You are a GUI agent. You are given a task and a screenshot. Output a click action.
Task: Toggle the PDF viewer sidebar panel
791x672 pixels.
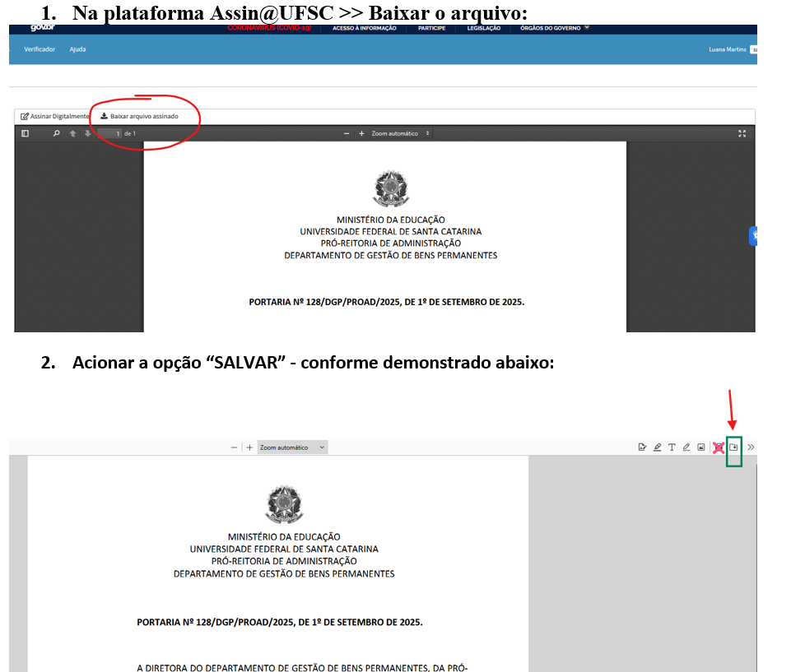coord(26,133)
